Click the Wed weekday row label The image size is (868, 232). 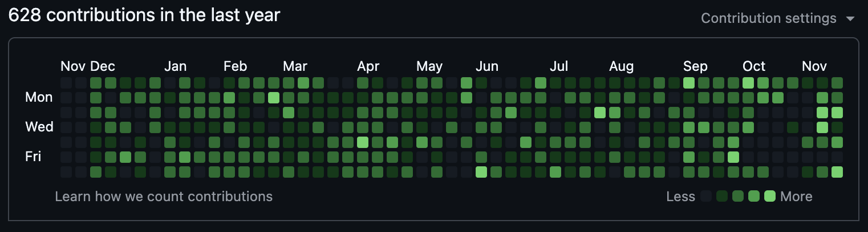tap(39, 127)
